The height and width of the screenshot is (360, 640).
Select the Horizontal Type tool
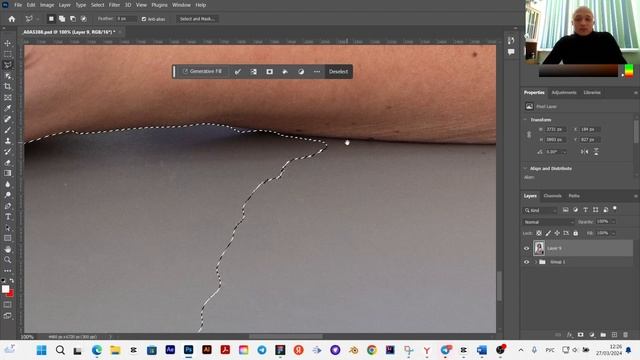click(7, 217)
